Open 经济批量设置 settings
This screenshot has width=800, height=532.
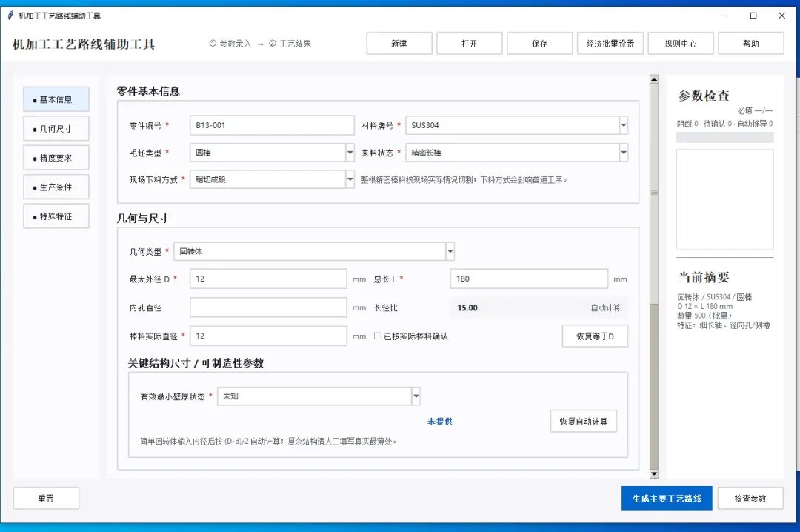pyautogui.click(x=610, y=44)
